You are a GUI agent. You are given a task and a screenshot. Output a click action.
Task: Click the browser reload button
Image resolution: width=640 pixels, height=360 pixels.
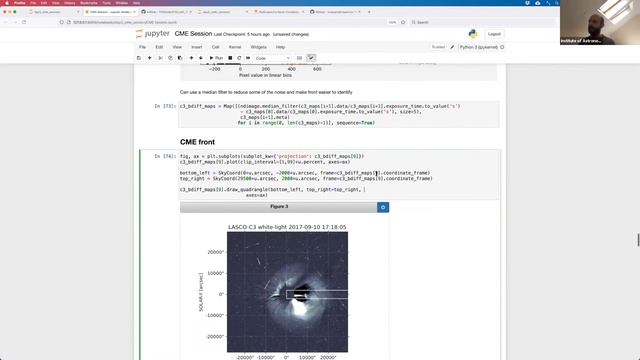pyautogui.click(x=24, y=22)
